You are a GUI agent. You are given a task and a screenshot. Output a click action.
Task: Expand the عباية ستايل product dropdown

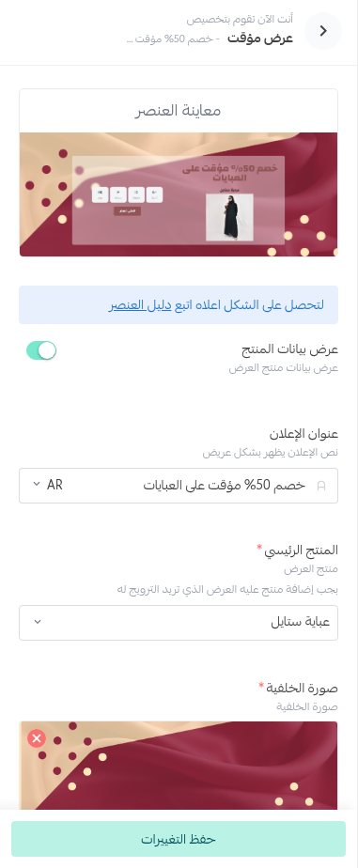tap(179, 622)
